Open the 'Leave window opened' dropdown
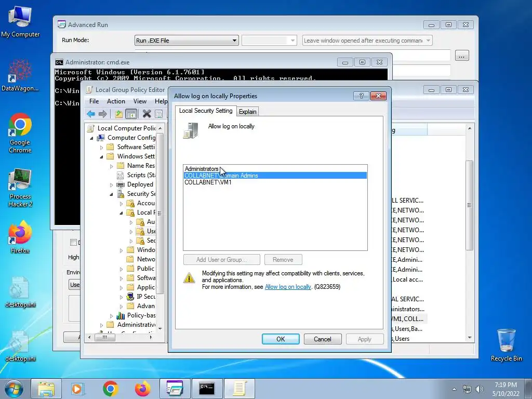Image resolution: width=532 pixels, height=399 pixels. point(367,41)
